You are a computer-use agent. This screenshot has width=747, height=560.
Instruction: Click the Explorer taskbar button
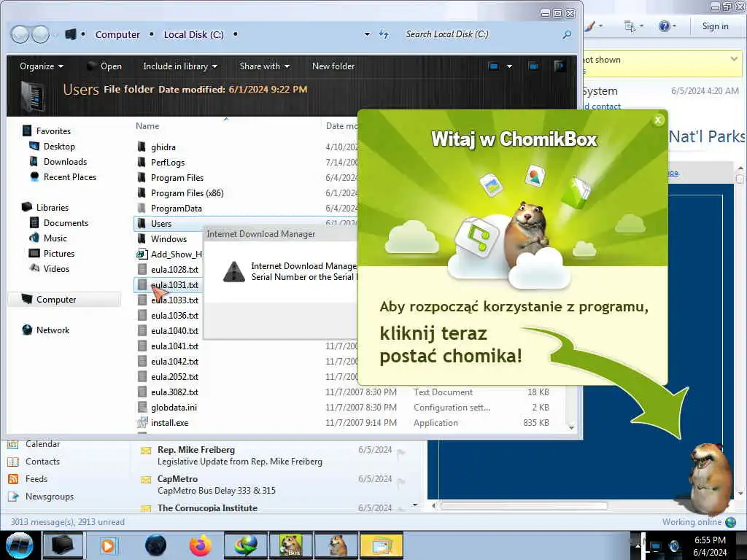63,545
